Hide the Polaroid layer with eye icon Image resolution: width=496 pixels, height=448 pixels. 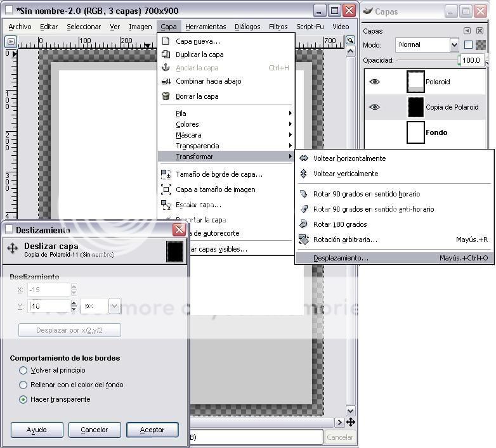[x=374, y=82]
